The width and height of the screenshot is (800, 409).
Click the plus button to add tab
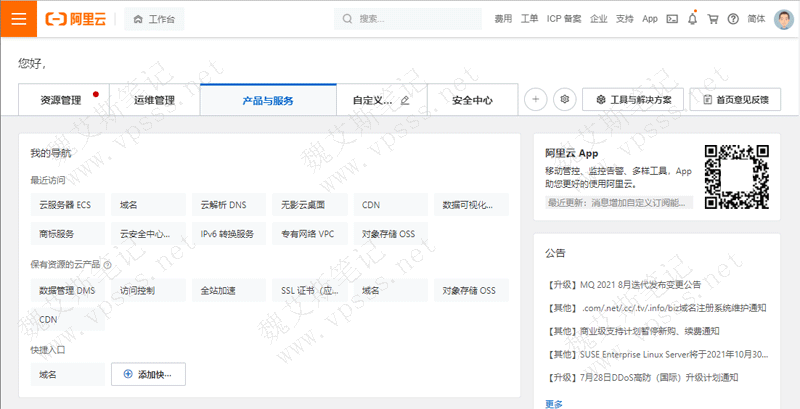click(536, 99)
